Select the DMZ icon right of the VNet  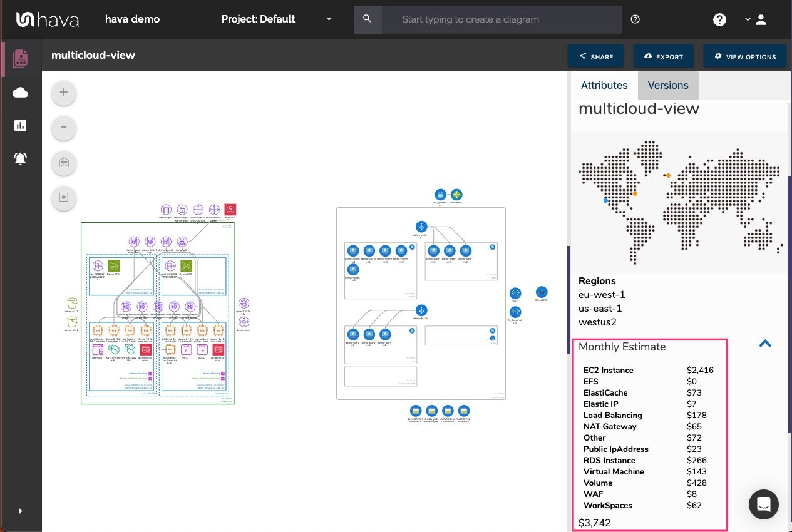(x=515, y=293)
